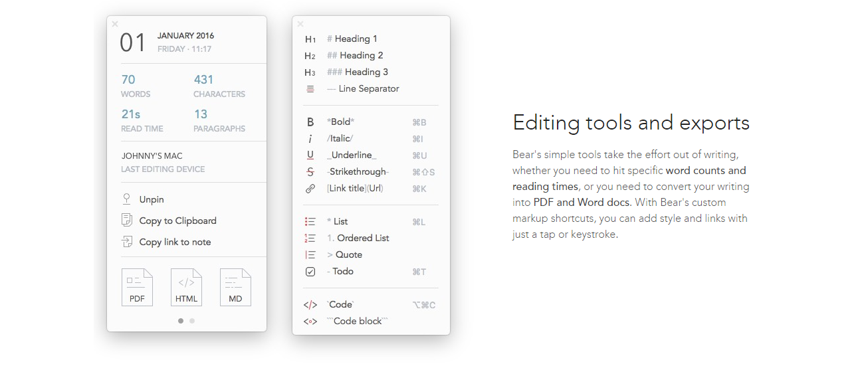Close the note info panel
This screenshot has height=378, width=868.
coord(115,24)
